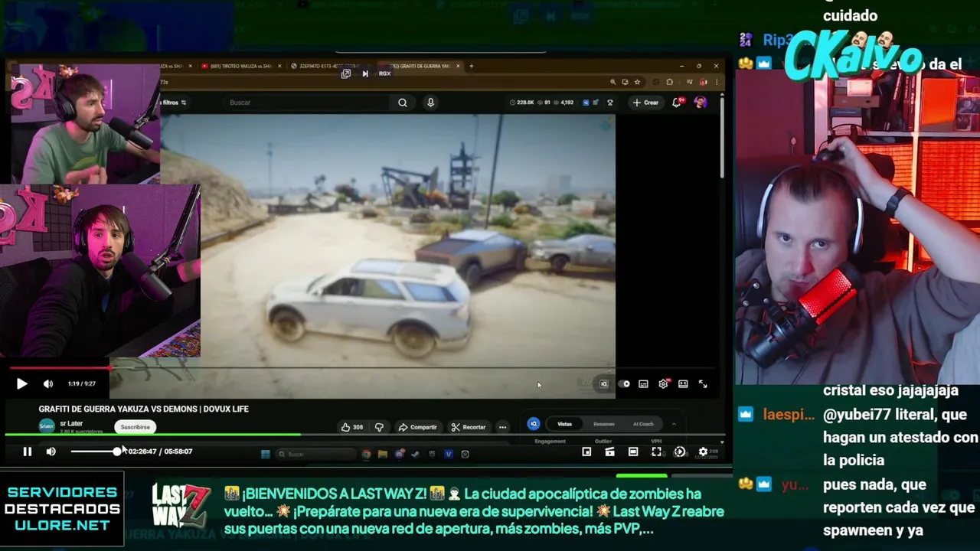Open the YouTube account avatar menu
Image resolution: width=980 pixels, height=551 pixels.
tap(701, 103)
